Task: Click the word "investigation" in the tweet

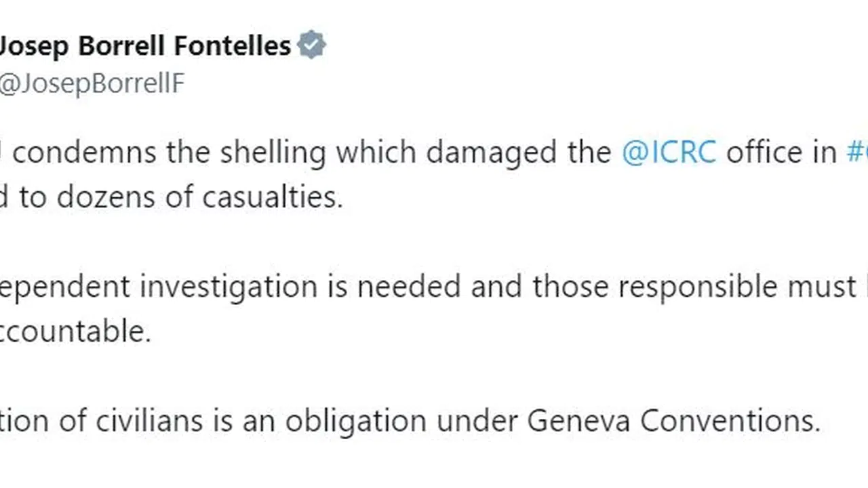Action: point(229,287)
